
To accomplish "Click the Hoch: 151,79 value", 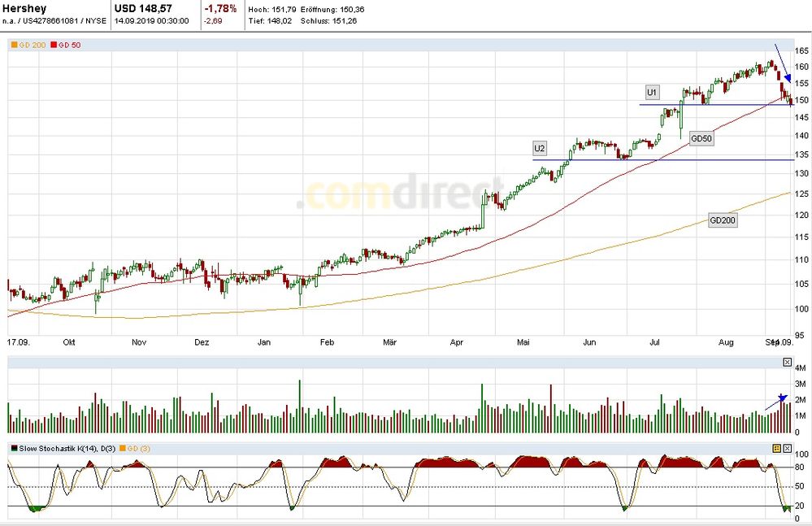I will [272, 9].
